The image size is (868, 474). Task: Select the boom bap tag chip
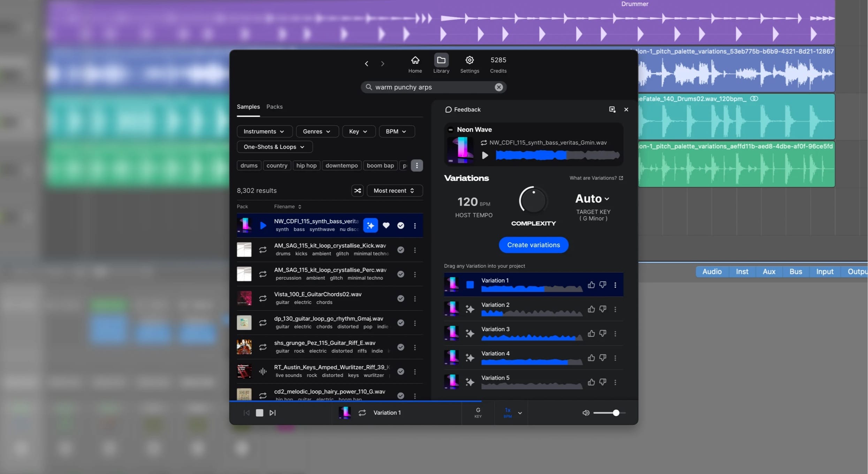380,166
